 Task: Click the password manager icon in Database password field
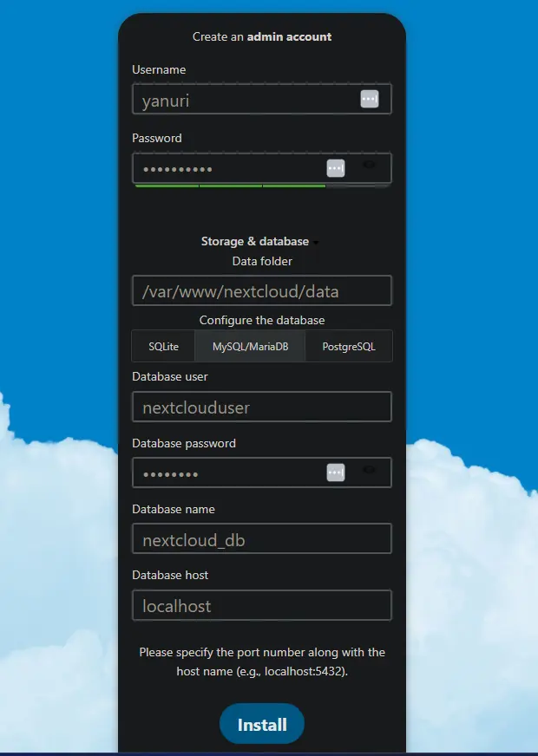(336, 472)
